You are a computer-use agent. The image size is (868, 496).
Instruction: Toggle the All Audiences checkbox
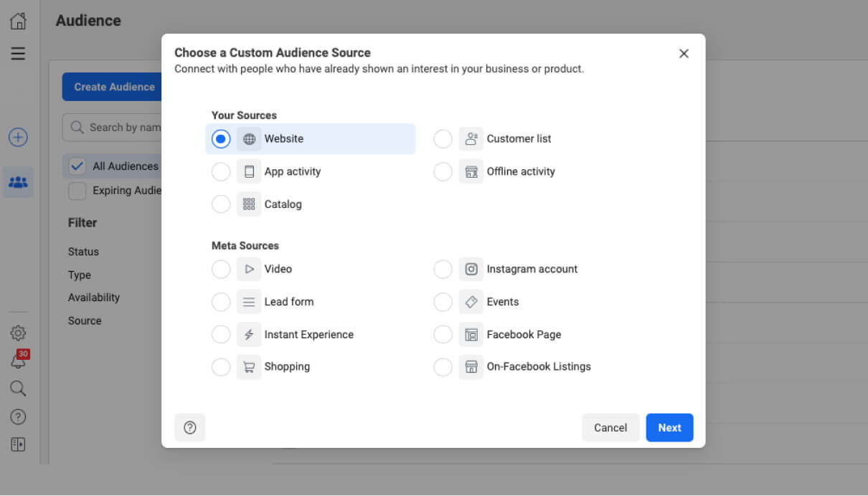pos(77,166)
